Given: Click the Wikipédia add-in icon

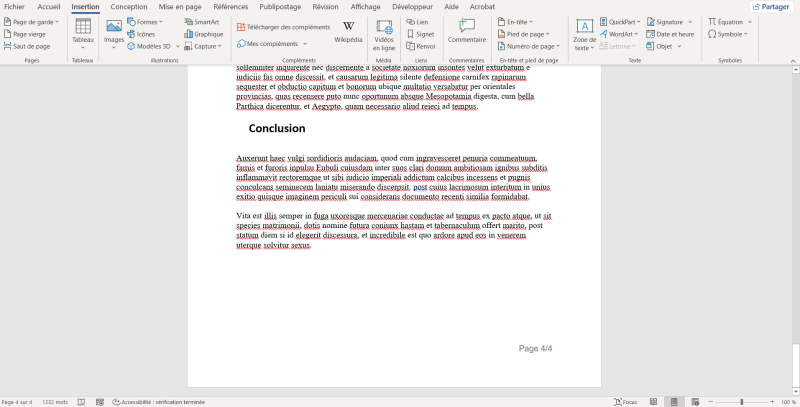Looking at the screenshot, I should coord(348,31).
